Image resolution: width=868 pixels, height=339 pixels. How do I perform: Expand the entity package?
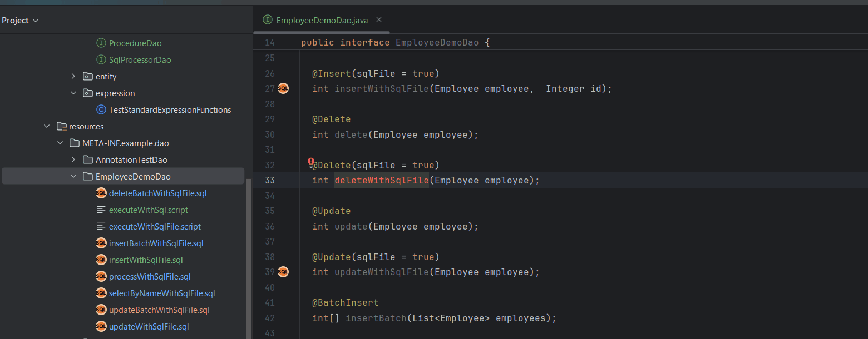(x=73, y=76)
